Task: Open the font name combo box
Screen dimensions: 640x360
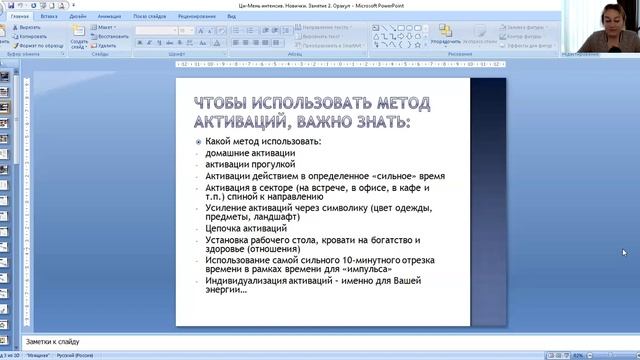Action: point(156,31)
